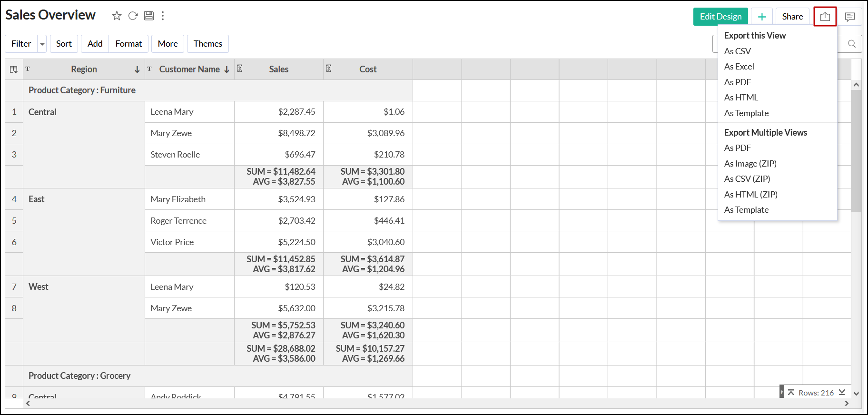Open the More options dropdown
The width and height of the screenshot is (868, 415).
pos(168,44)
